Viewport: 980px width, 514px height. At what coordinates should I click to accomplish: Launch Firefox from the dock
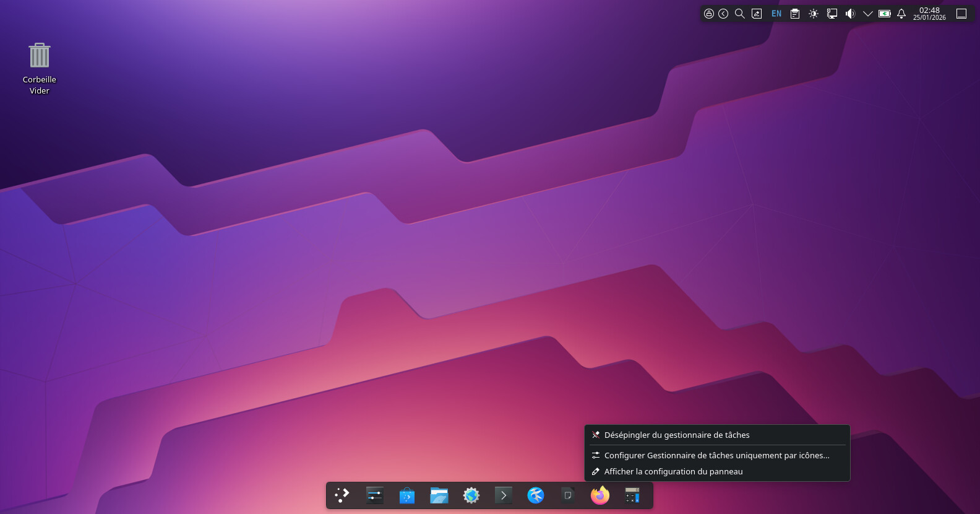[x=600, y=495]
